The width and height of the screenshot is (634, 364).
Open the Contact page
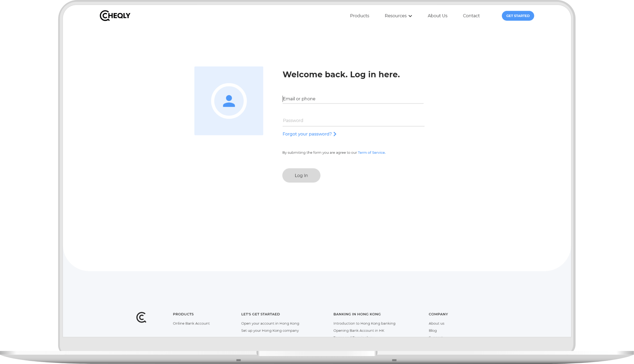click(x=471, y=16)
